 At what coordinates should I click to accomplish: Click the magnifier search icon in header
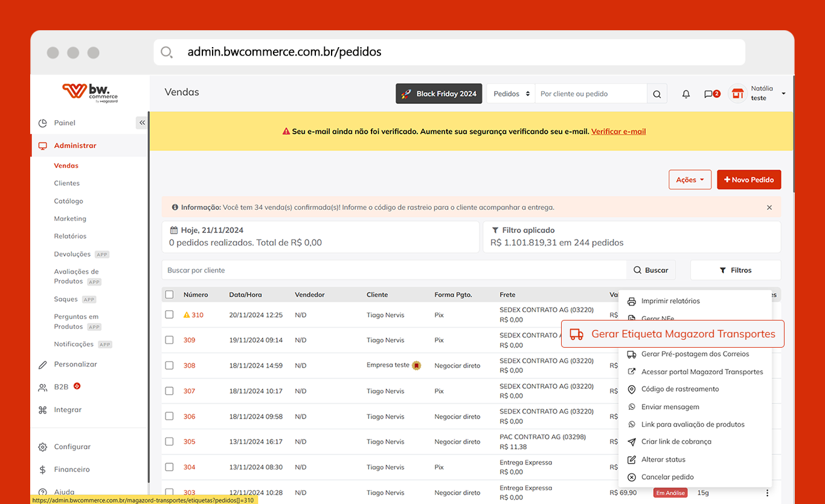(657, 94)
